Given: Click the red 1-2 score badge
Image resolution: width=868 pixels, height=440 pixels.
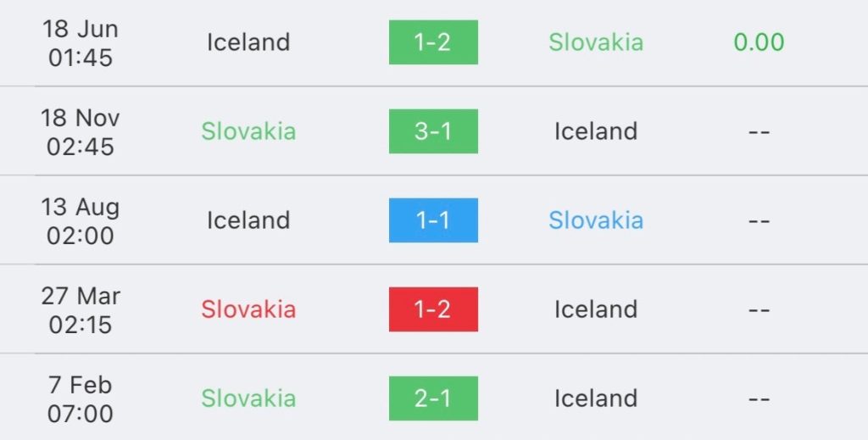Looking at the screenshot, I should tap(433, 309).
